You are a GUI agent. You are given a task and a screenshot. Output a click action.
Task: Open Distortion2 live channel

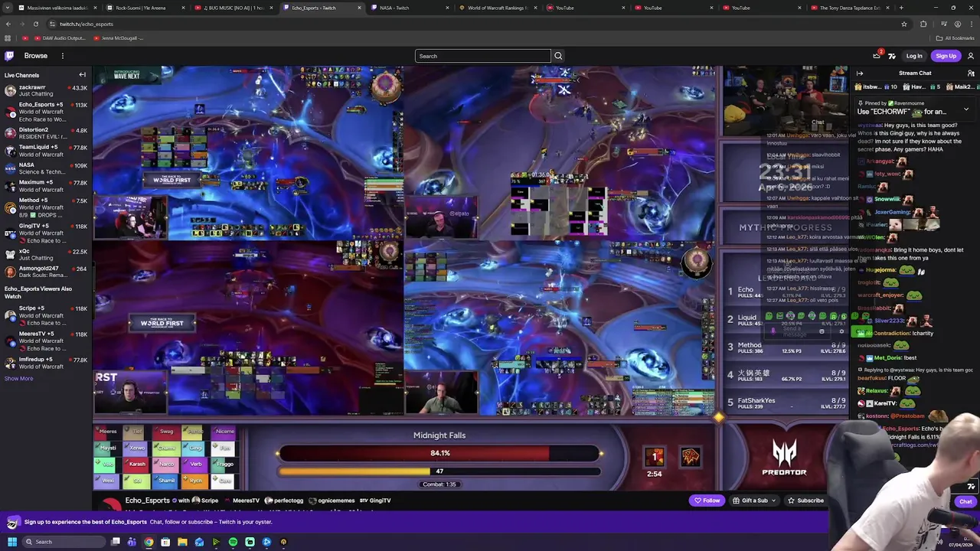[x=46, y=133]
